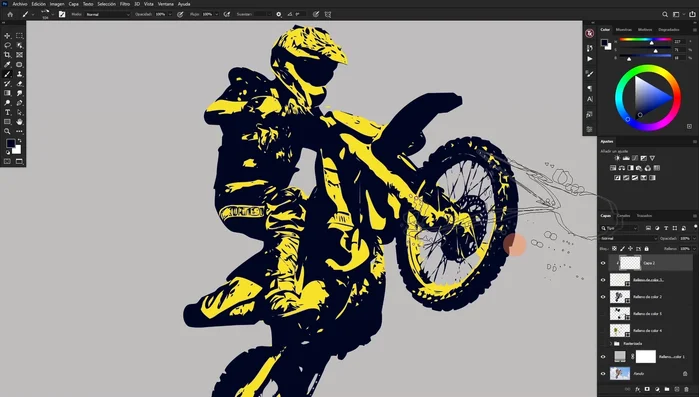Hide the Relleno de color 2 layer
Image resolution: width=699 pixels, height=397 pixels.
click(603, 297)
